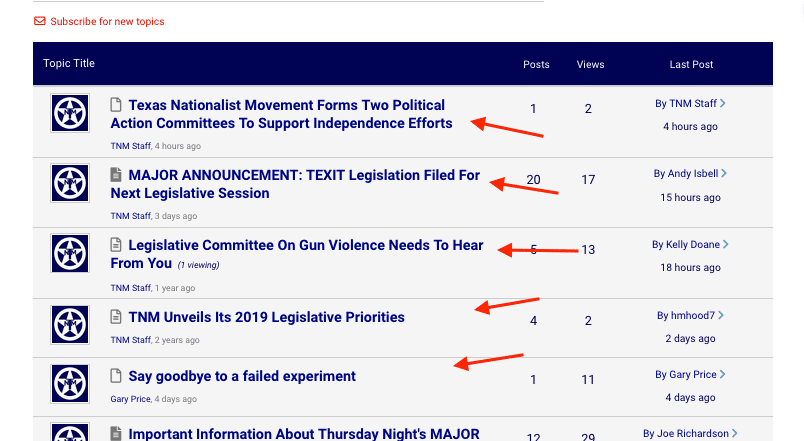Viewport: 804px width, 441px height.
Task: Open Say goodbye to a failed experiment
Action: (x=242, y=376)
